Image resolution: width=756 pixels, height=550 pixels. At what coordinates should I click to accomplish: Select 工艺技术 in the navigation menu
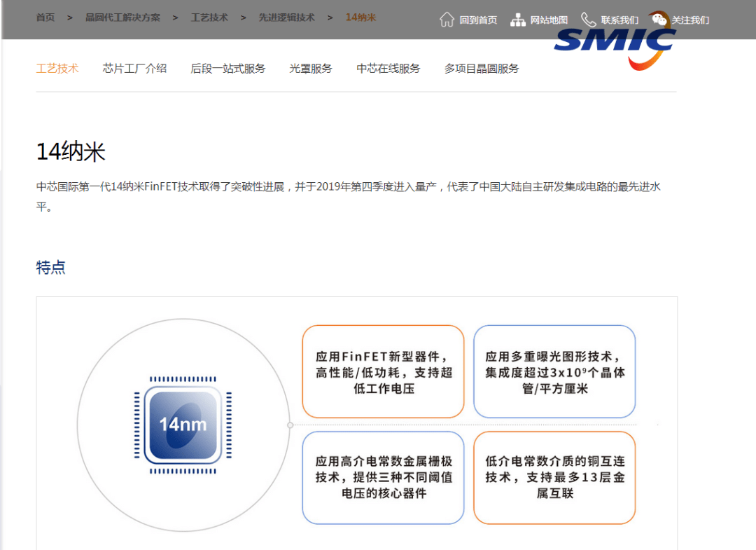point(57,68)
